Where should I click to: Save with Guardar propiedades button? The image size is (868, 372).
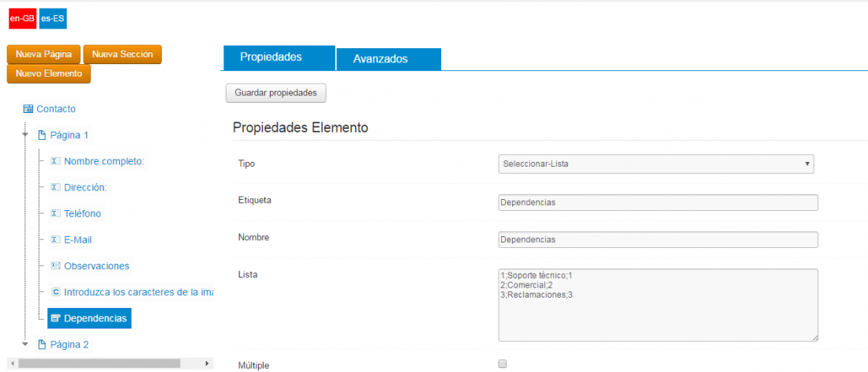[x=275, y=93]
